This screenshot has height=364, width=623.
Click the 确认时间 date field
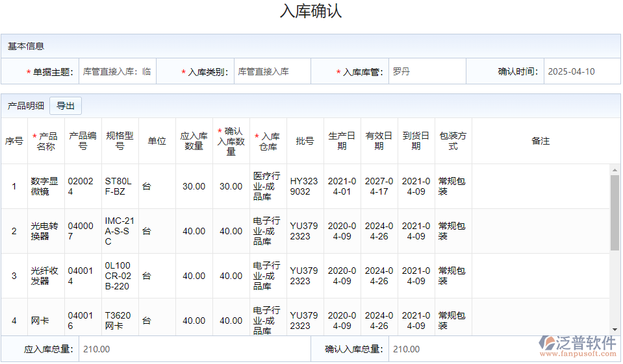click(x=582, y=71)
